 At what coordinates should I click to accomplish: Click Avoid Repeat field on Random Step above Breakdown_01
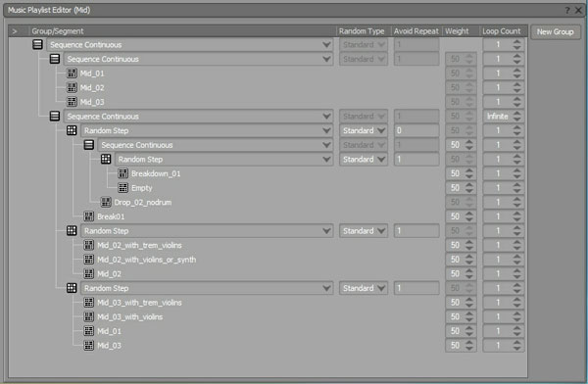pyautogui.click(x=416, y=160)
